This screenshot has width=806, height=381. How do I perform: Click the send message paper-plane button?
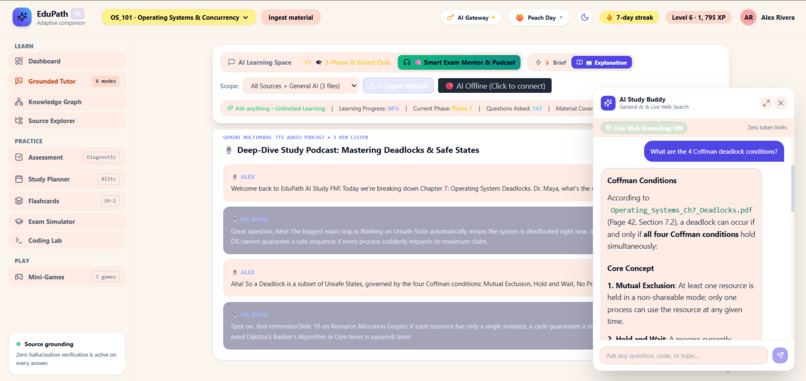coord(780,355)
